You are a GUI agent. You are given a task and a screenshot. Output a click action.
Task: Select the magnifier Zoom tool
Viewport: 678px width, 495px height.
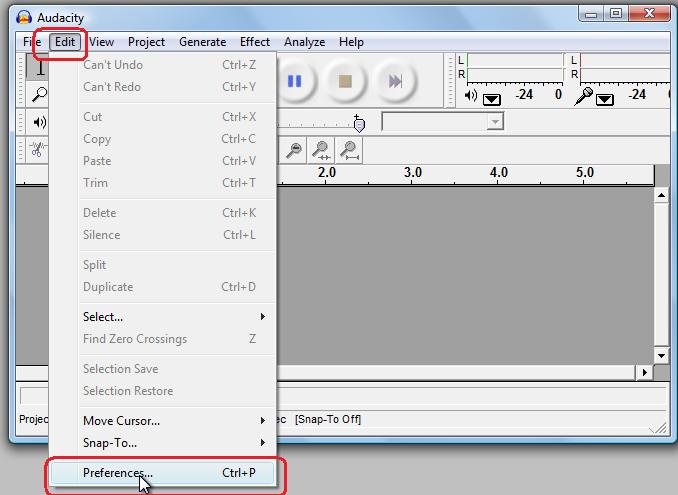40,95
